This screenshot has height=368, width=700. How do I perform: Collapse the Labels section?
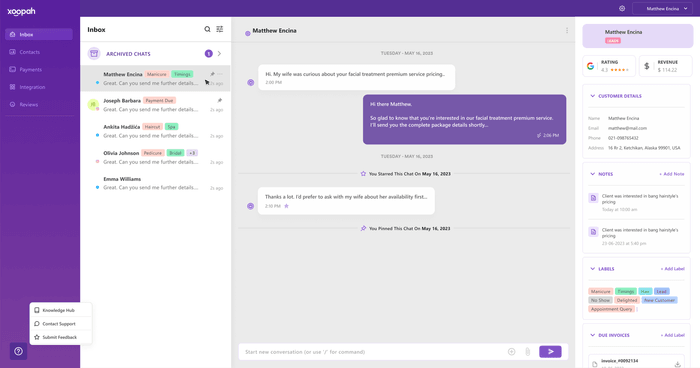592,269
